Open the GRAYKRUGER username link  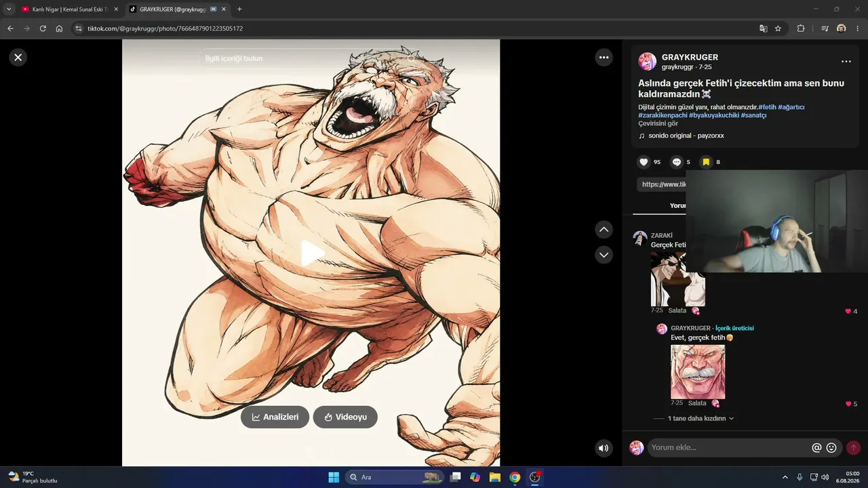690,58
